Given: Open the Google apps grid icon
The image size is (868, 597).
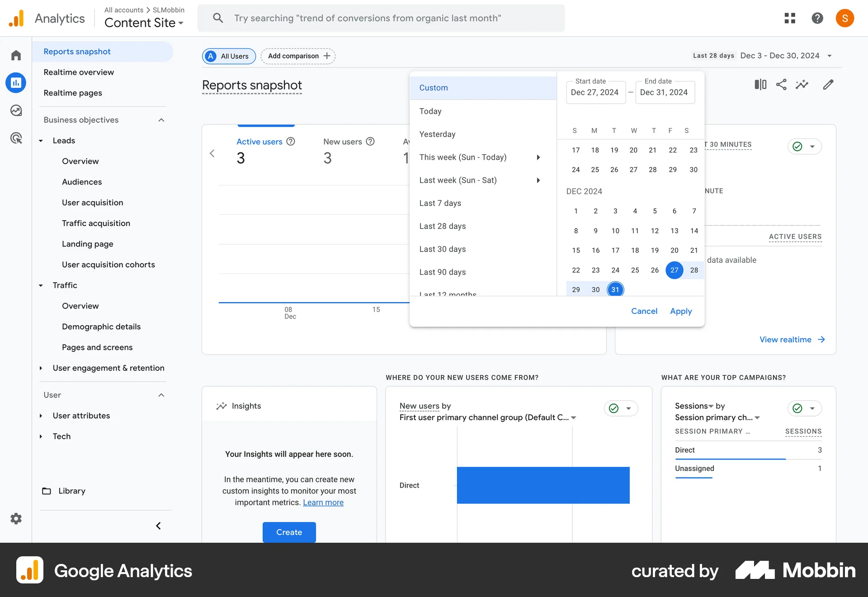Looking at the screenshot, I should click(x=790, y=18).
